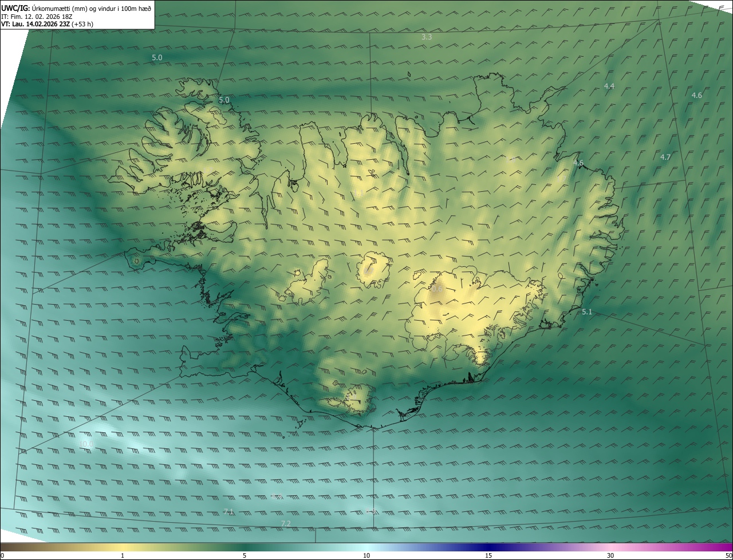Viewport: 733px width, 560px height.
Task: Click the '4.6' value over the far northeast sea
Action: click(x=697, y=95)
